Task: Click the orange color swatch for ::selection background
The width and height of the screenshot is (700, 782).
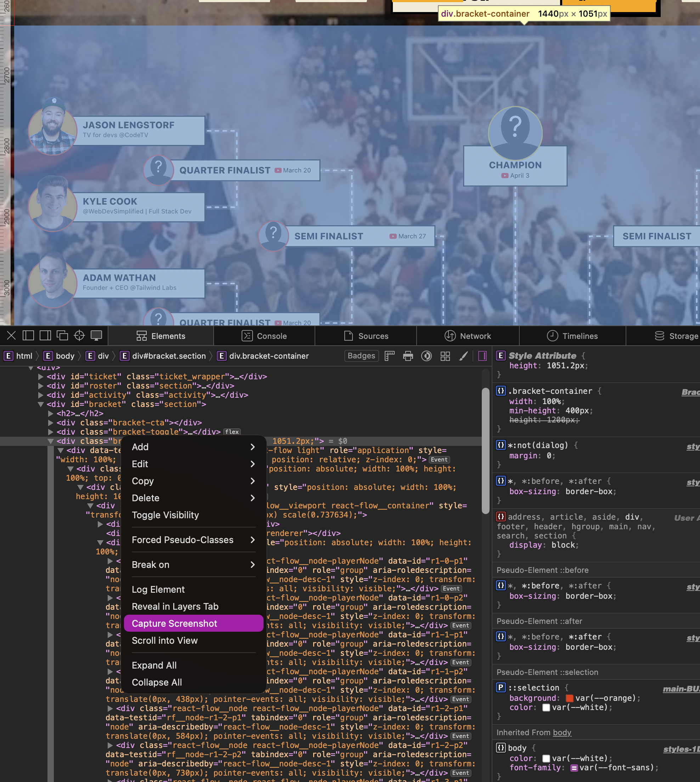Action: [x=570, y=698]
